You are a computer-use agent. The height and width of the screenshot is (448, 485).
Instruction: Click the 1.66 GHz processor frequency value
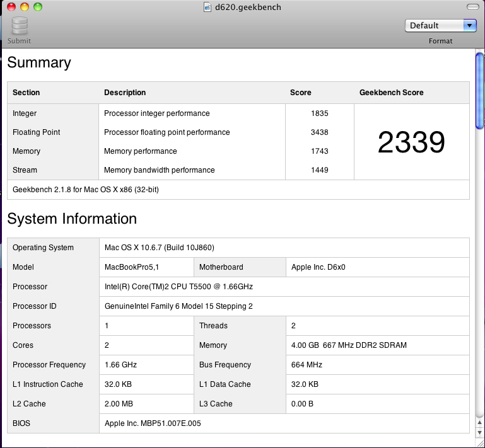pyautogui.click(x=120, y=365)
